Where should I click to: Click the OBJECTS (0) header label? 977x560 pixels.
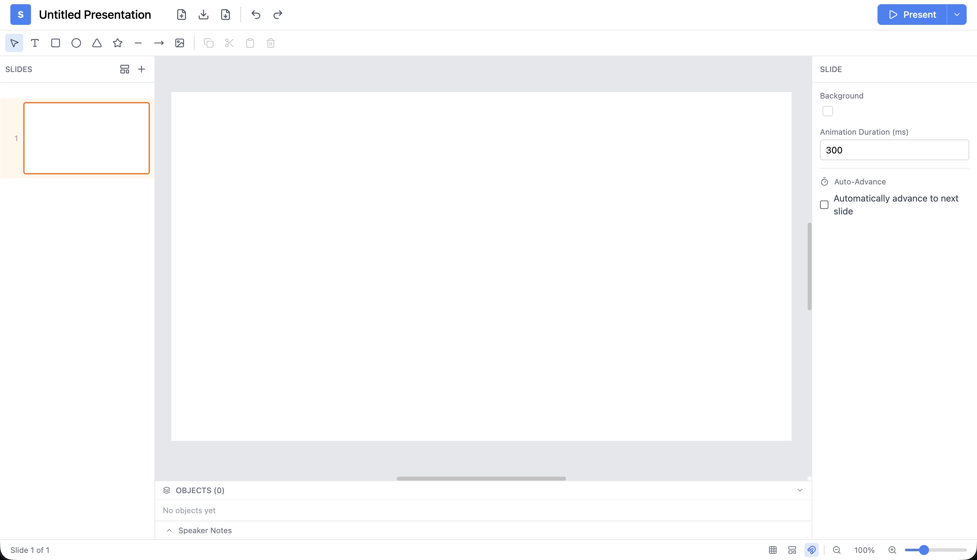pos(200,490)
